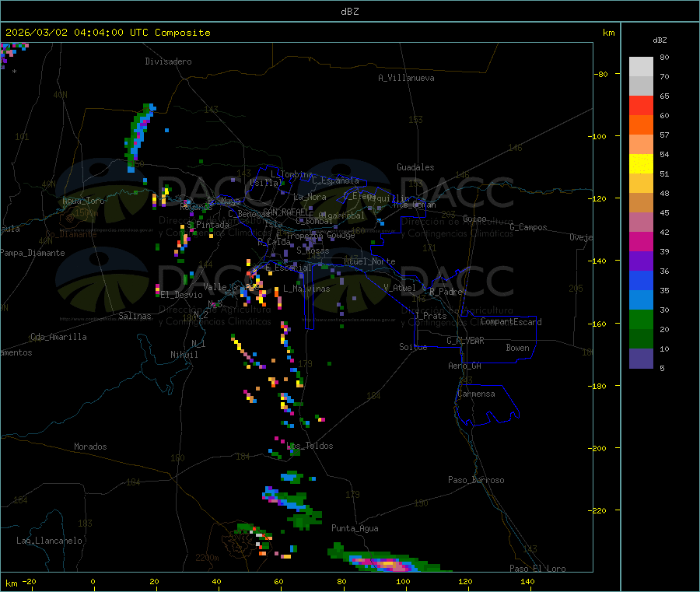The height and width of the screenshot is (592, 700).
Task: Click the Guadales place label
Action: [415, 167]
